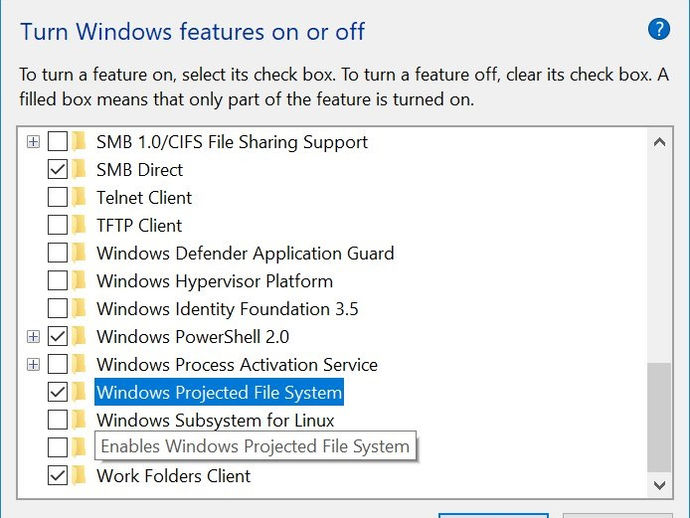
Task: Click folder icon beside Windows Hypervisor Platform
Action: [x=79, y=281]
